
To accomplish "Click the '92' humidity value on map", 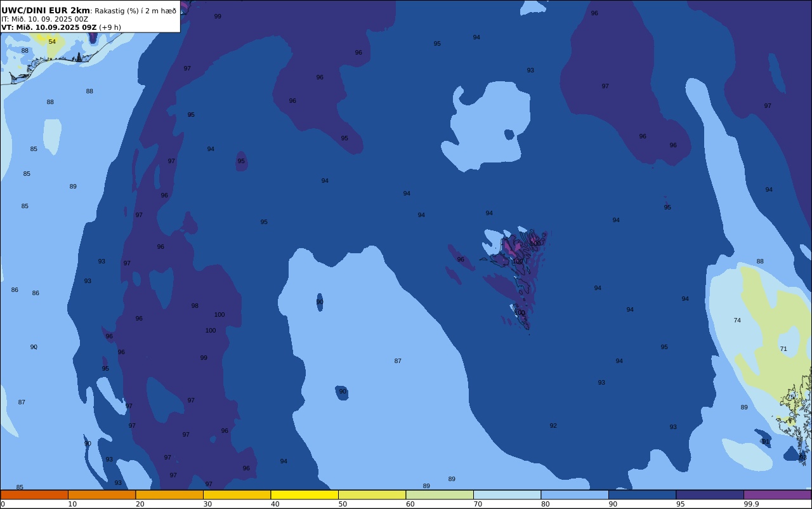I will 553,426.
